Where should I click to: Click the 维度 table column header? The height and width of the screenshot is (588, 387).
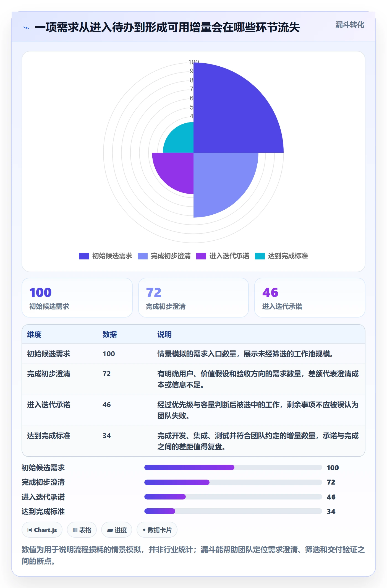pos(34,334)
